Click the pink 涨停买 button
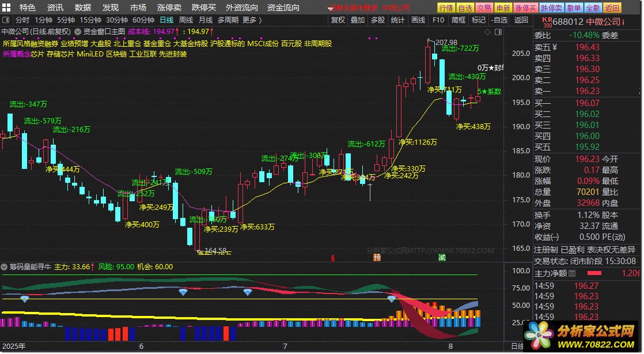Screen dimensions: 644x354 pos(526,8)
